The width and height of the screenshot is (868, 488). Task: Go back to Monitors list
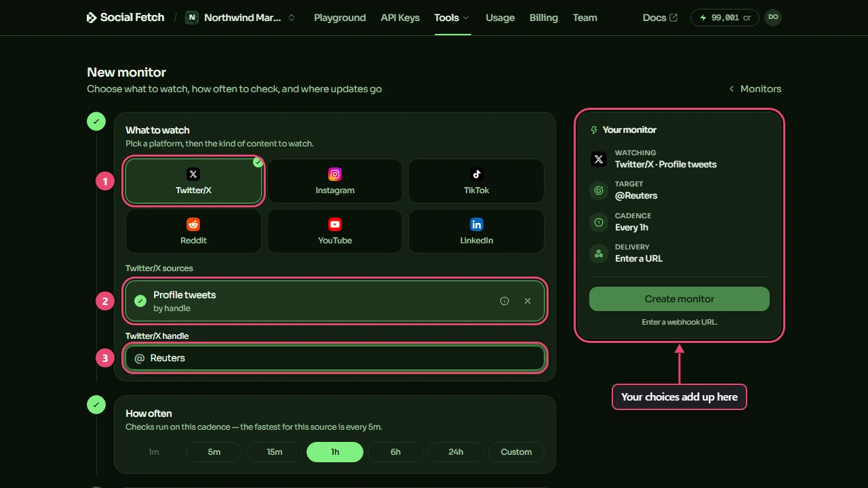[x=755, y=89]
